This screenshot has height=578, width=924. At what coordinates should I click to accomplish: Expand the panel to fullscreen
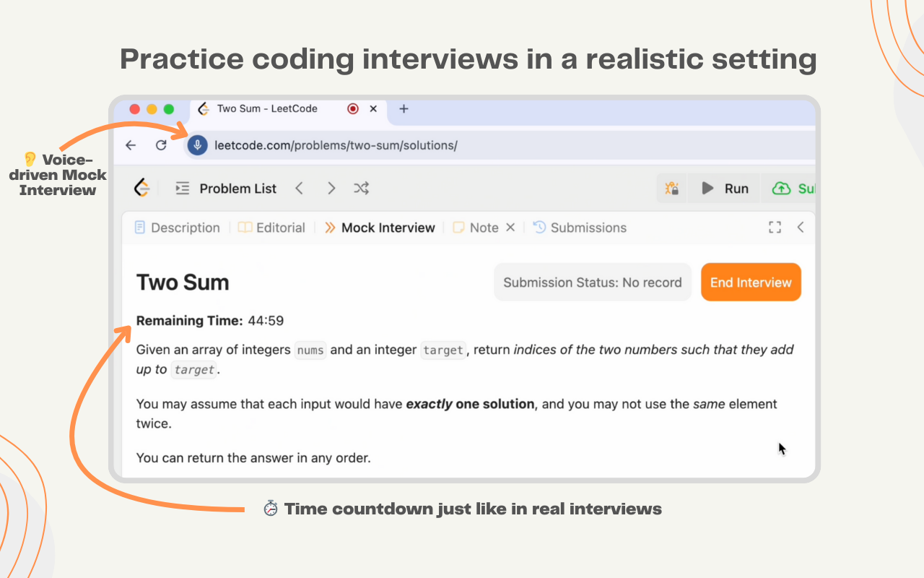pyautogui.click(x=775, y=228)
